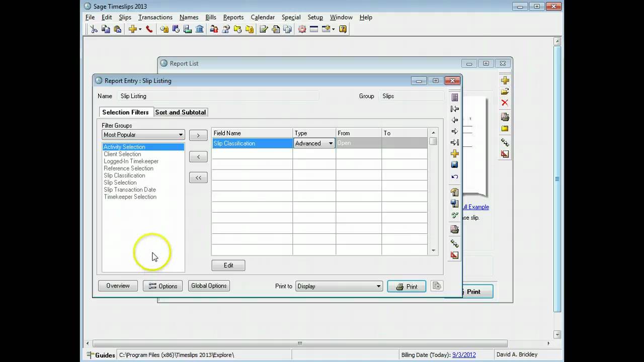Click the remove filter left arrow button

click(198, 157)
